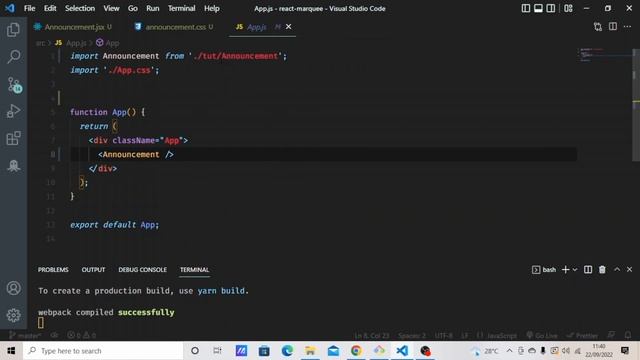Open the Selection menu
Viewport: 640px width, 360px height.
click(80, 8)
